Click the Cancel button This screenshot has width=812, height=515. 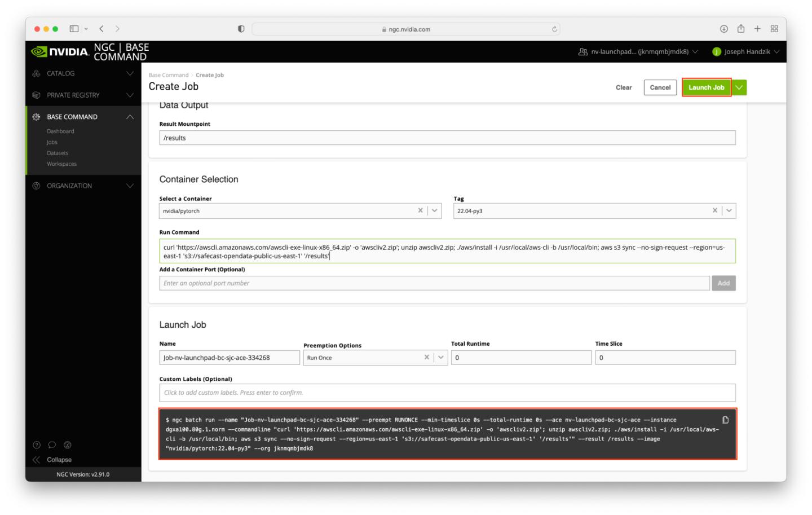point(660,87)
